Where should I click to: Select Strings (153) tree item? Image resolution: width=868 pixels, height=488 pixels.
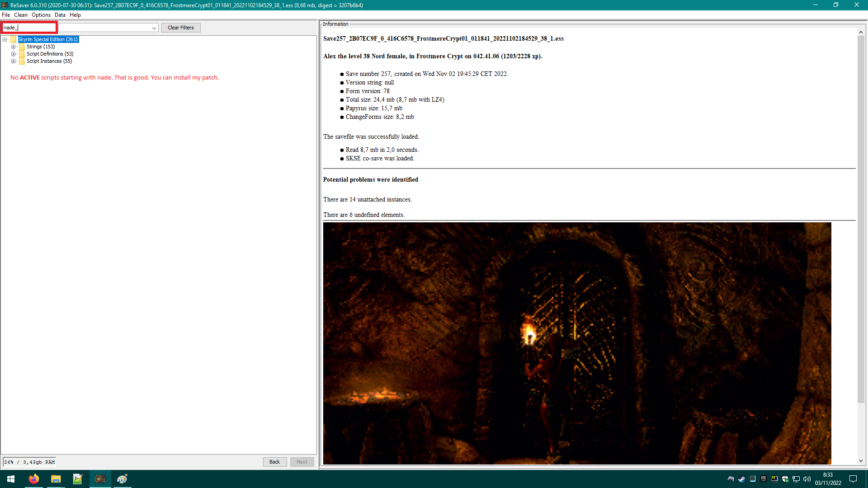[x=41, y=47]
